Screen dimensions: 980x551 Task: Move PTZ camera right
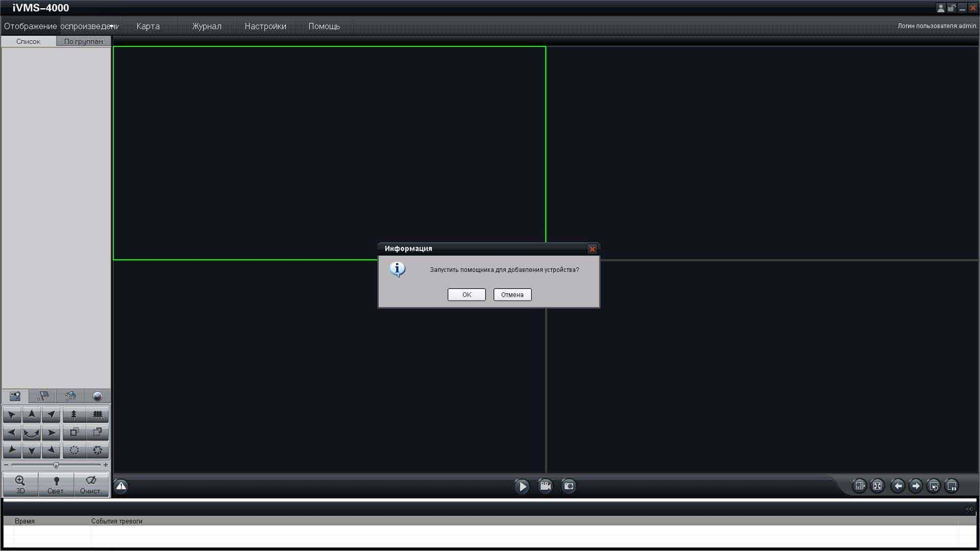pos(51,433)
